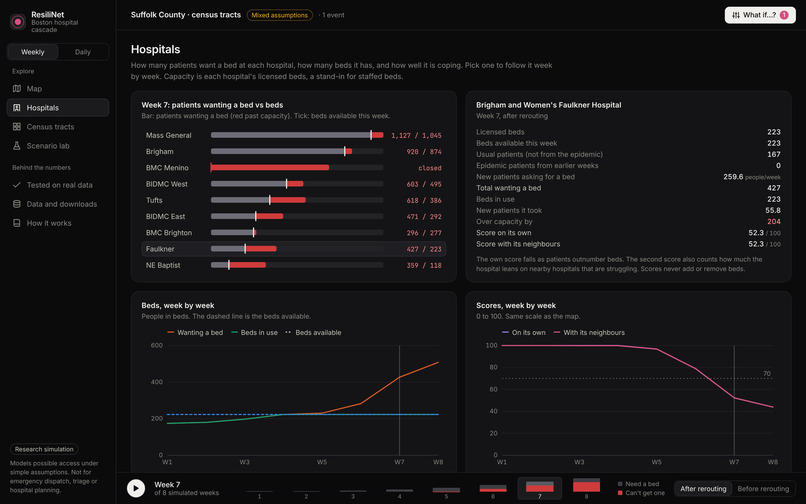The image size is (806, 504).
Task: Switch to Weekly view
Action: [33, 52]
